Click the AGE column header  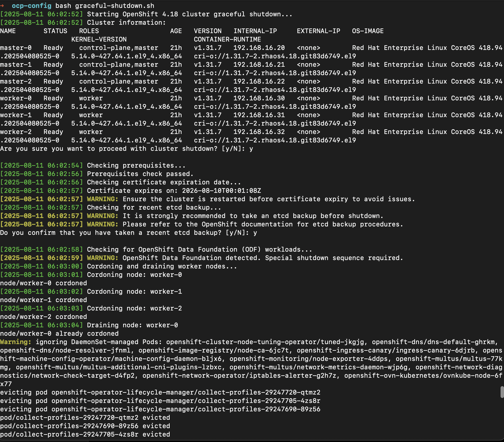coord(176,31)
